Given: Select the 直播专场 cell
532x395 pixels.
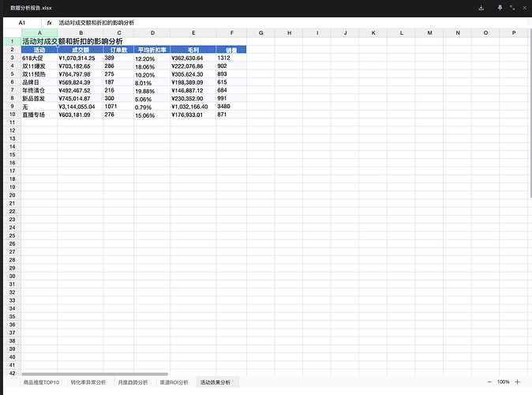Looking at the screenshot, I should (x=39, y=115).
